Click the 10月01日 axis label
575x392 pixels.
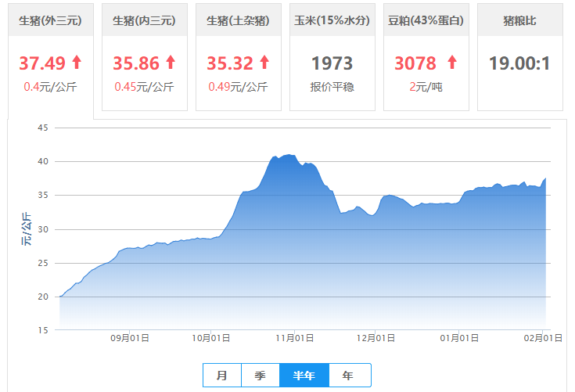[211, 338]
